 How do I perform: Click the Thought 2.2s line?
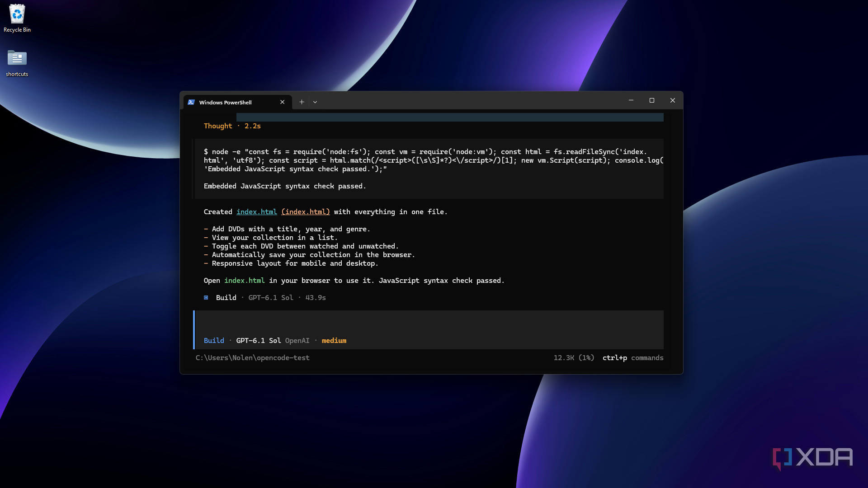click(232, 126)
